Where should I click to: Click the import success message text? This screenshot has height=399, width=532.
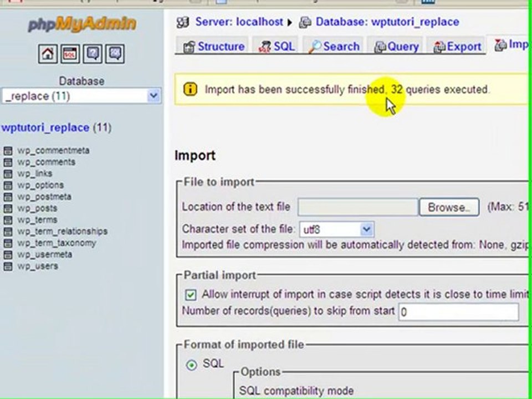coord(347,90)
